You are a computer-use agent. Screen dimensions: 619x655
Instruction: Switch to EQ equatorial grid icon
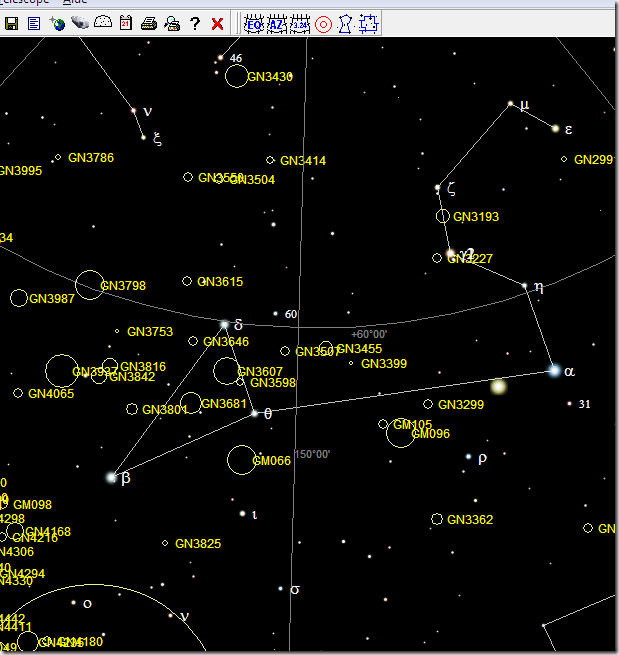(x=254, y=24)
